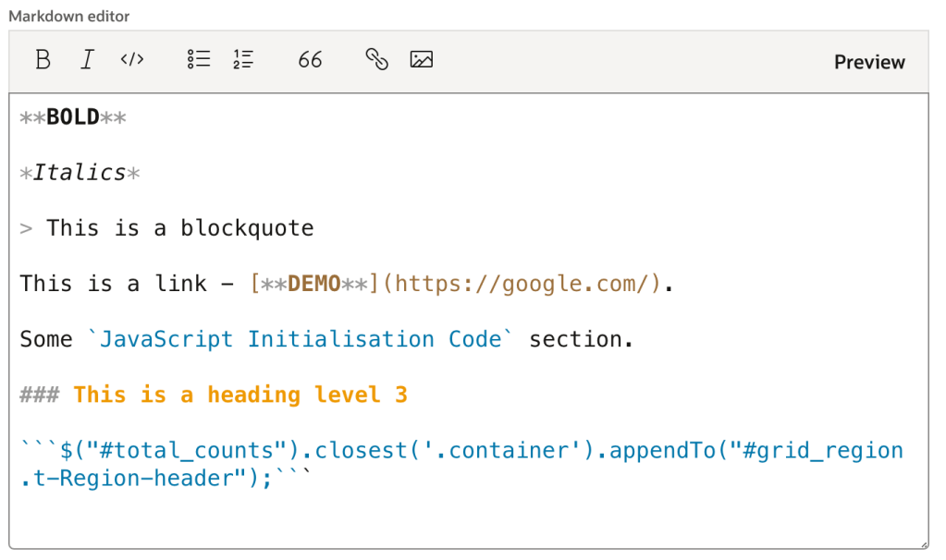Insert inline code with the code icon
The width and height of the screenshot is (946, 560).
tap(132, 60)
